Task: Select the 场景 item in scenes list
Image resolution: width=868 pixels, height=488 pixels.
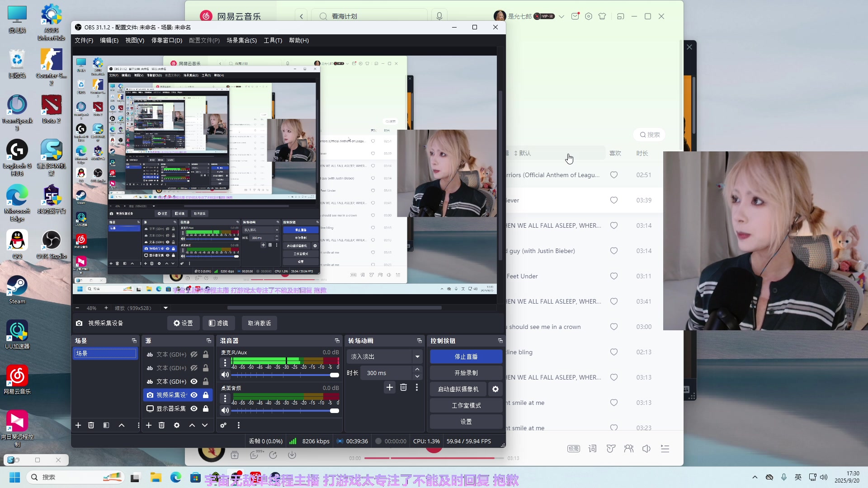Action: (x=105, y=353)
